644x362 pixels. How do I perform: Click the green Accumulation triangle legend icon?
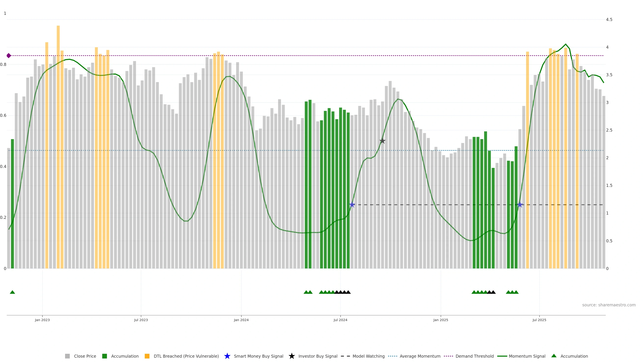pyautogui.click(x=554, y=356)
